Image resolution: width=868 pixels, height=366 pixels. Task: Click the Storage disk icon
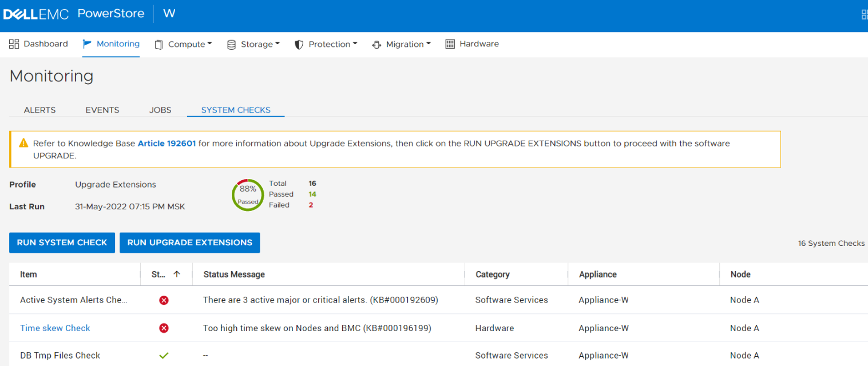point(231,43)
